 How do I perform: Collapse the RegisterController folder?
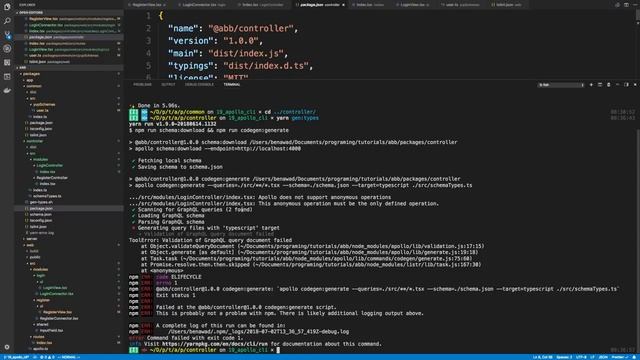tap(52, 178)
